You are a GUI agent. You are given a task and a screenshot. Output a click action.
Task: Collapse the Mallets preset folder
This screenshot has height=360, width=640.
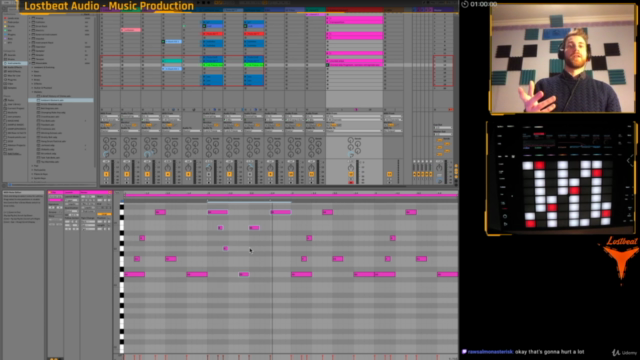(x=33, y=92)
